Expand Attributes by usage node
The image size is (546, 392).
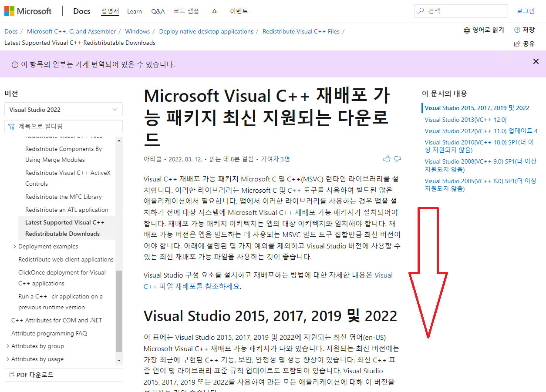[8, 359]
